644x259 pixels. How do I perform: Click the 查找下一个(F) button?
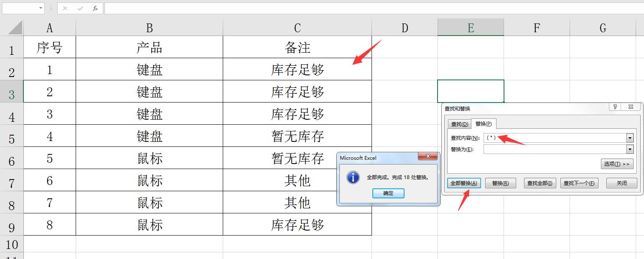(x=579, y=183)
